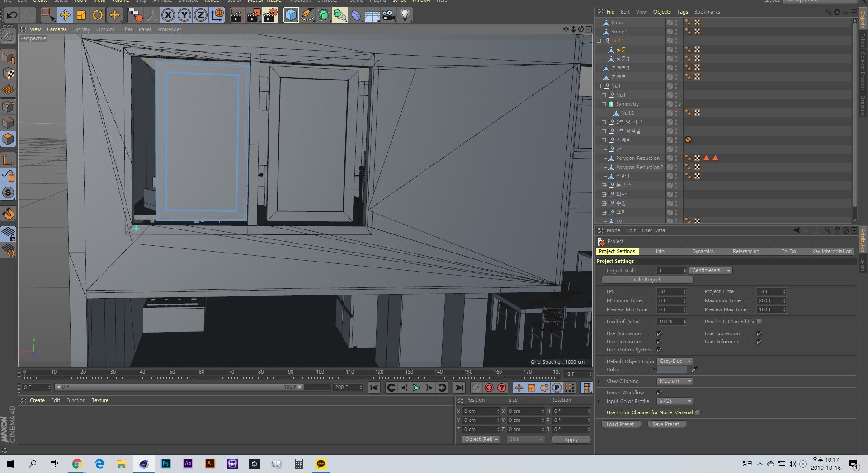
Task: Select the Scale tool
Action: [81, 15]
